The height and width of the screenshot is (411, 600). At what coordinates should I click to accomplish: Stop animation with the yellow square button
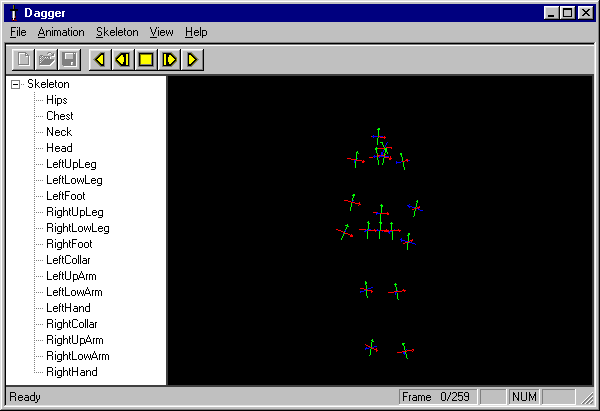(x=146, y=60)
